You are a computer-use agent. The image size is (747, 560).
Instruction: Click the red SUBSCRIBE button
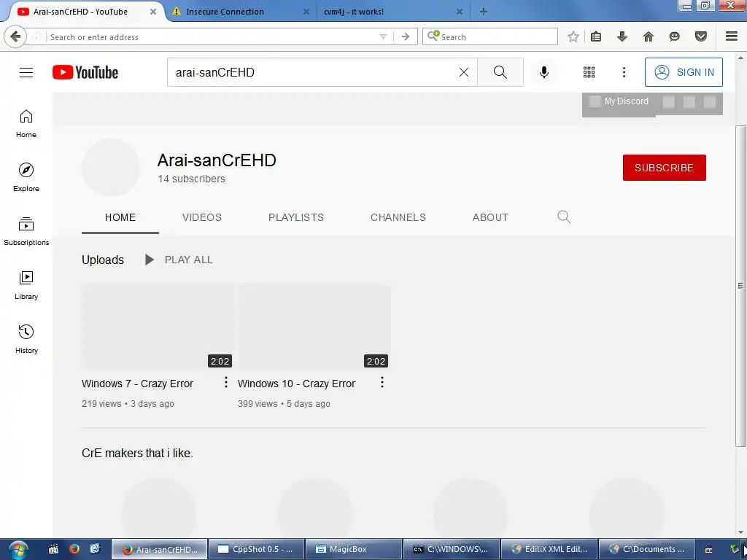pos(664,168)
